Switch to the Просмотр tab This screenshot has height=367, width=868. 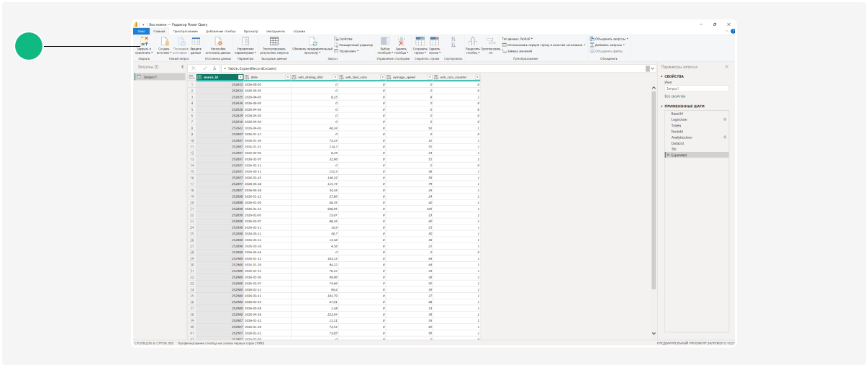pos(251,32)
